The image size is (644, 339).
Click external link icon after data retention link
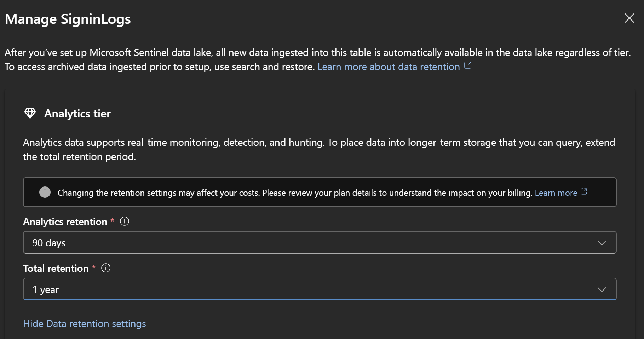[468, 65]
